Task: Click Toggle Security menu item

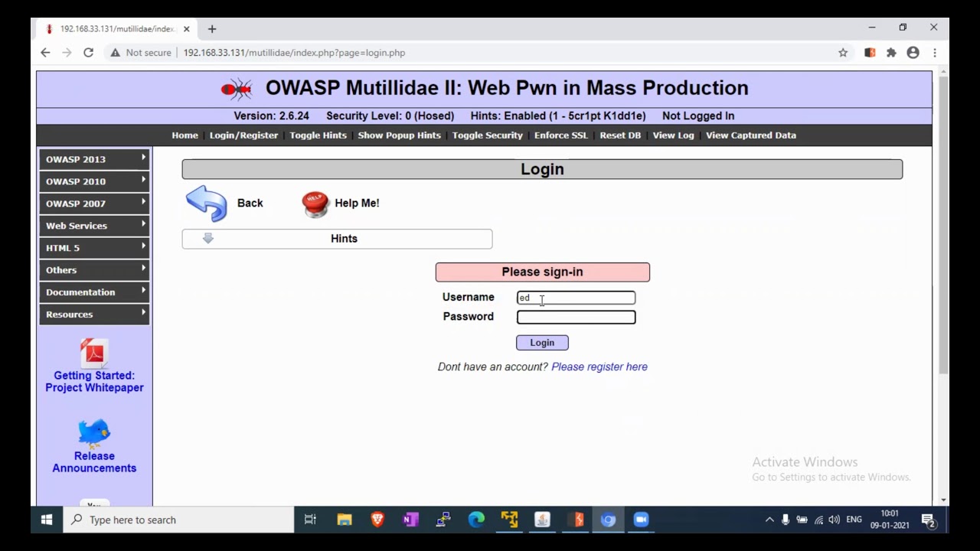Action: 487,135
